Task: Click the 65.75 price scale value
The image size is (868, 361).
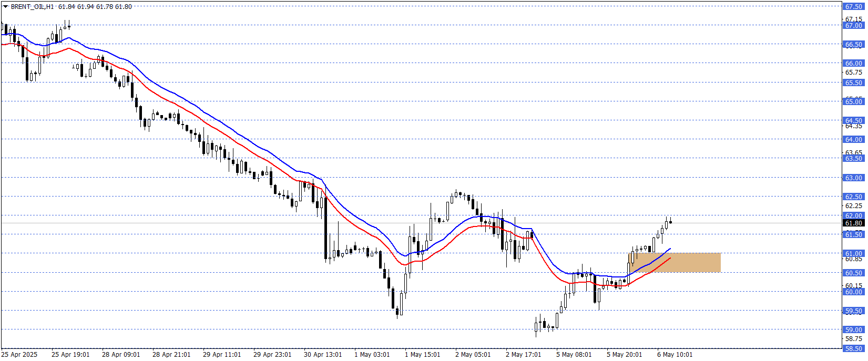Action: click(x=854, y=73)
